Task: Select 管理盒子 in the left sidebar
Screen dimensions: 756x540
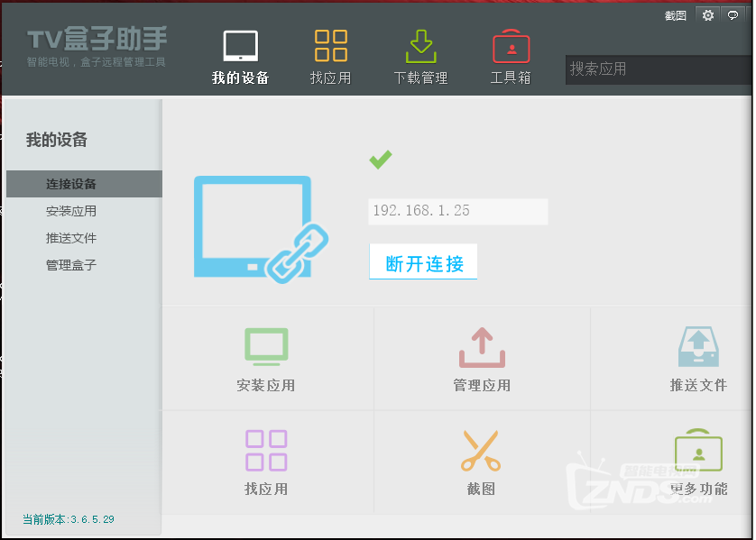Action: click(x=71, y=265)
